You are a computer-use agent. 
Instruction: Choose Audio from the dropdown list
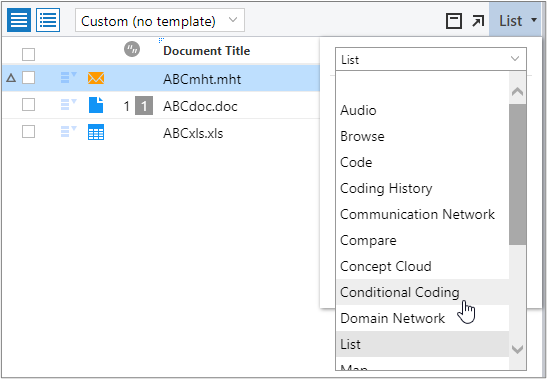pyautogui.click(x=422, y=110)
